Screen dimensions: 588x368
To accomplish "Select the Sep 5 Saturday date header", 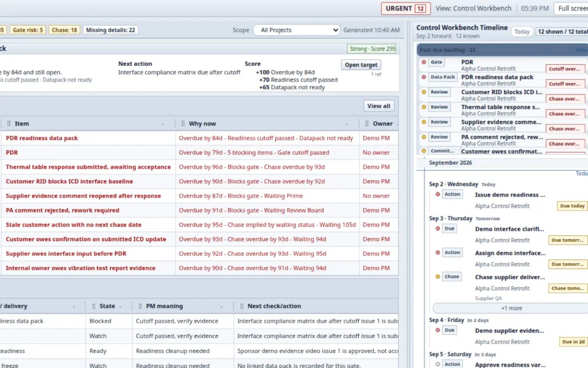I will point(449,354).
